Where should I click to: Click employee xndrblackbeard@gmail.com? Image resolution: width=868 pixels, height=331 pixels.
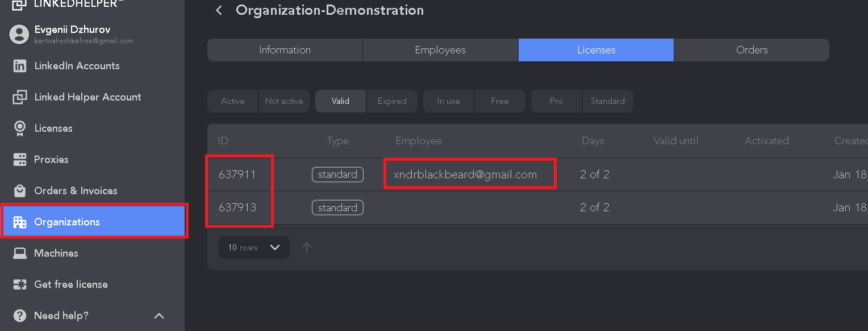click(x=465, y=174)
